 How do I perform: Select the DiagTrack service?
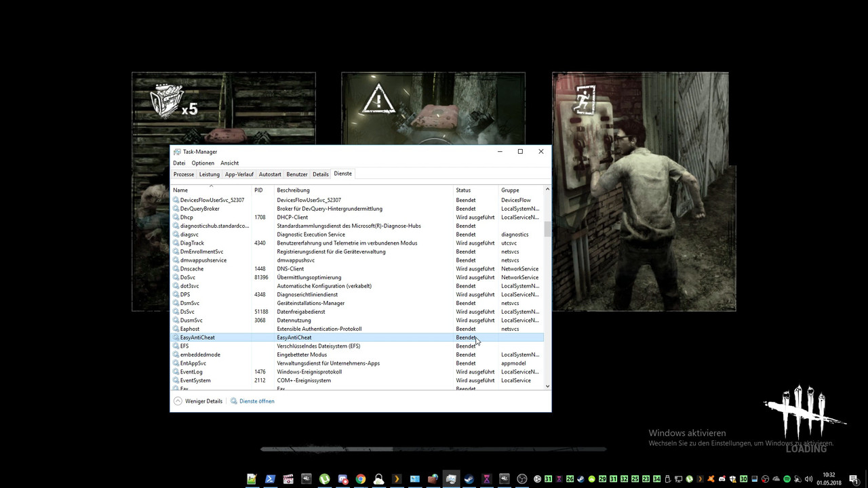[357, 243]
